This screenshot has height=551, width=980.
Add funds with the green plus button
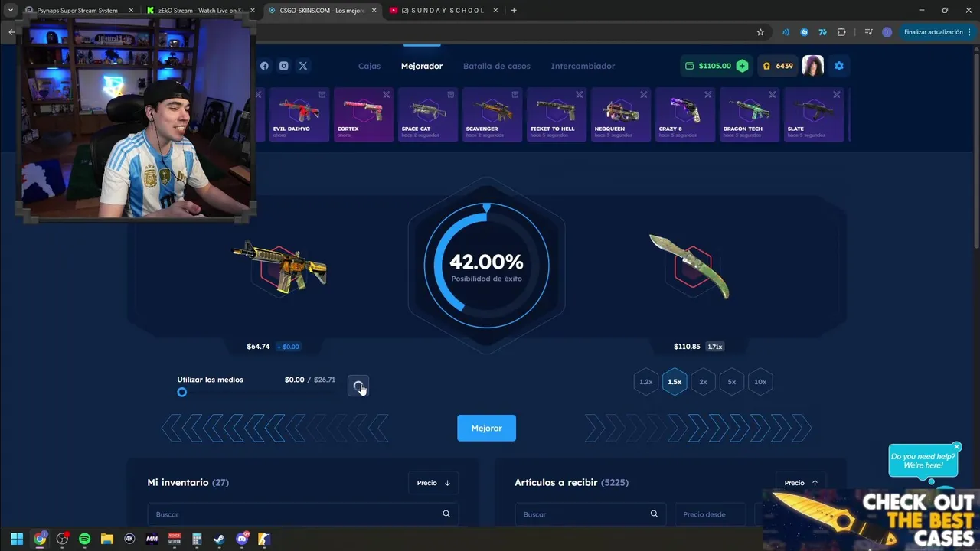tap(742, 66)
